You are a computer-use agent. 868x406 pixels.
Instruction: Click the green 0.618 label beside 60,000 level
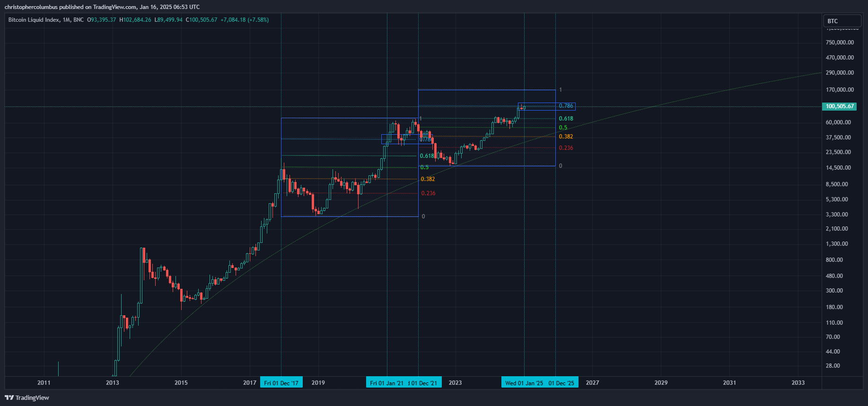click(566, 119)
